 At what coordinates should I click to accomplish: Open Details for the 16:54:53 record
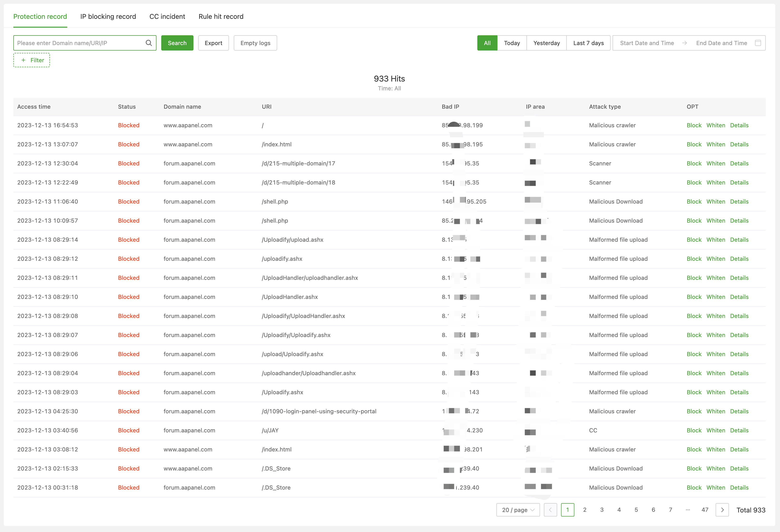click(x=739, y=125)
